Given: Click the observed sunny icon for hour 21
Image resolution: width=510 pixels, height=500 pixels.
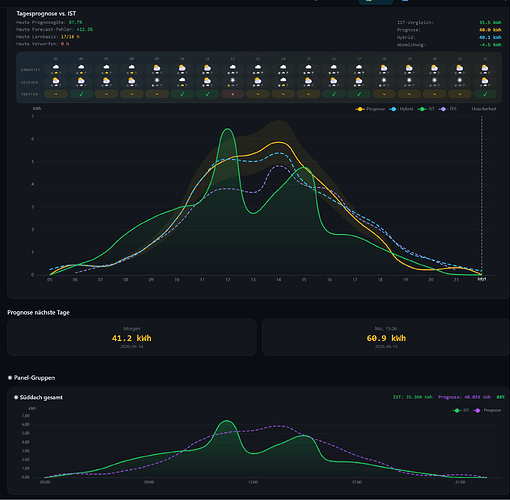Looking at the screenshot, I should tap(460, 82).
